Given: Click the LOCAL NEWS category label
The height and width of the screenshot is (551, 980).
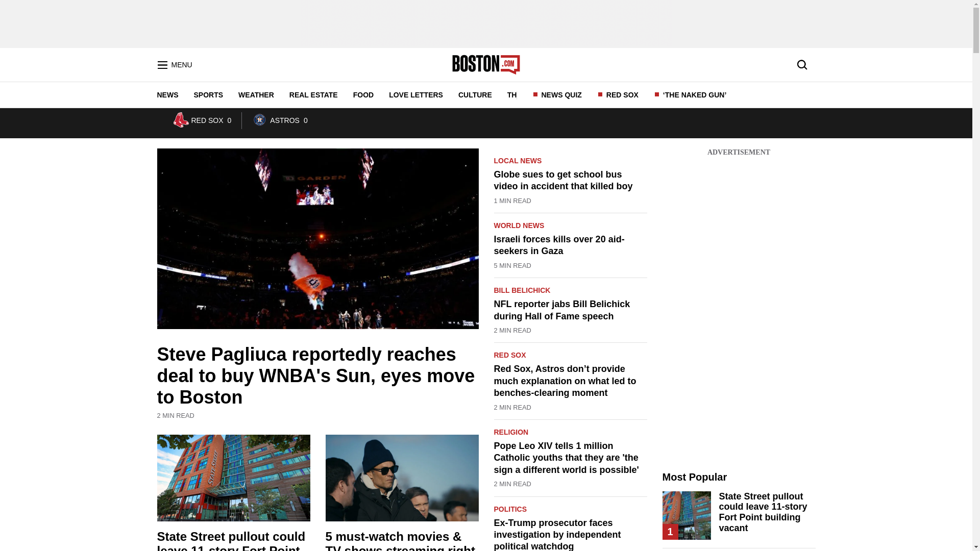Looking at the screenshot, I should coord(518,161).
